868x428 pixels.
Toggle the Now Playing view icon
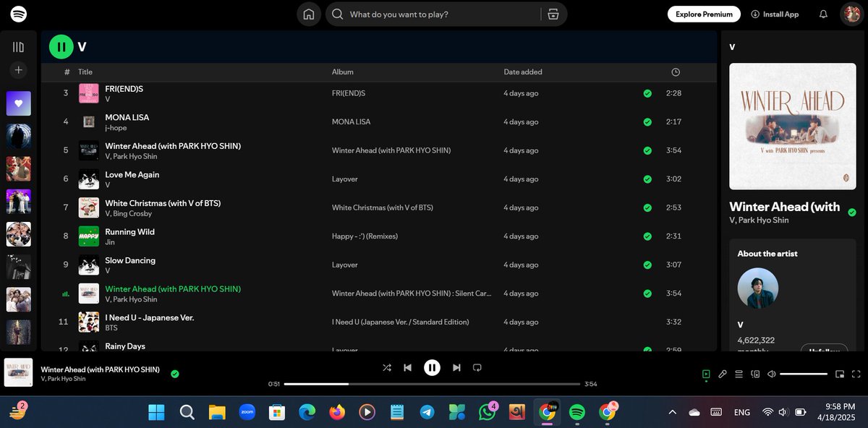click(706, 374)
